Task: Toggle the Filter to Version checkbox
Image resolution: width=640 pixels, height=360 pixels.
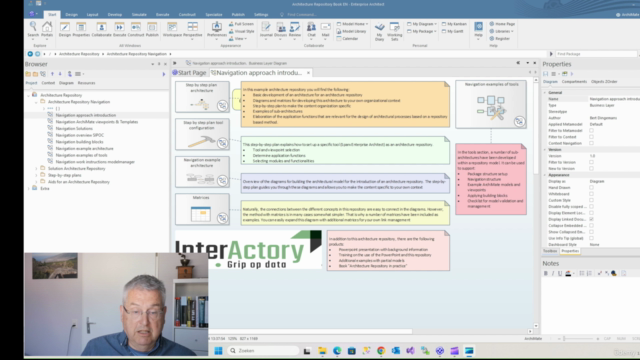Action: [x=591, y=162]
